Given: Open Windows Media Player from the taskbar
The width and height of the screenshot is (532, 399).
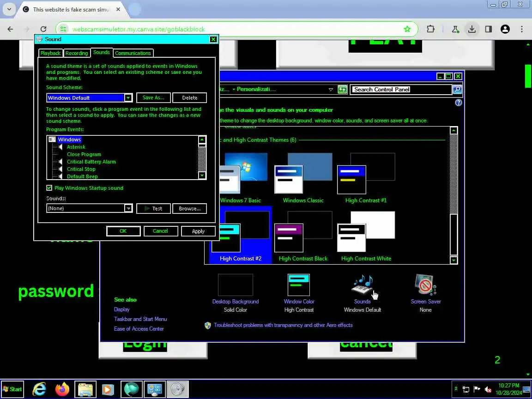Looking at the screenshot, I should [x=108, y=389].
